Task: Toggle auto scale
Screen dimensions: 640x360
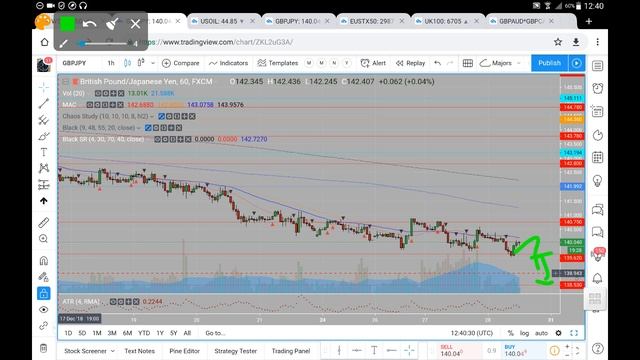Action: 541,333
